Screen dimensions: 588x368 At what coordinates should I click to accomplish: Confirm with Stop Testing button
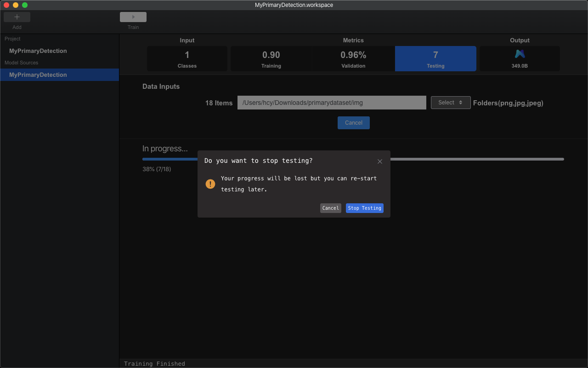(x=365, y=208)
